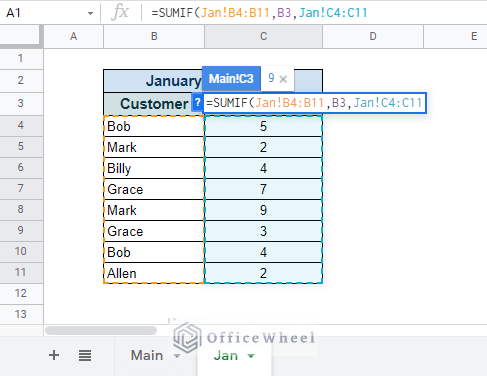Click cell C8 with value 9
Image resolution: width=487 pixels, height=376 pixels.
coord(263,210)
